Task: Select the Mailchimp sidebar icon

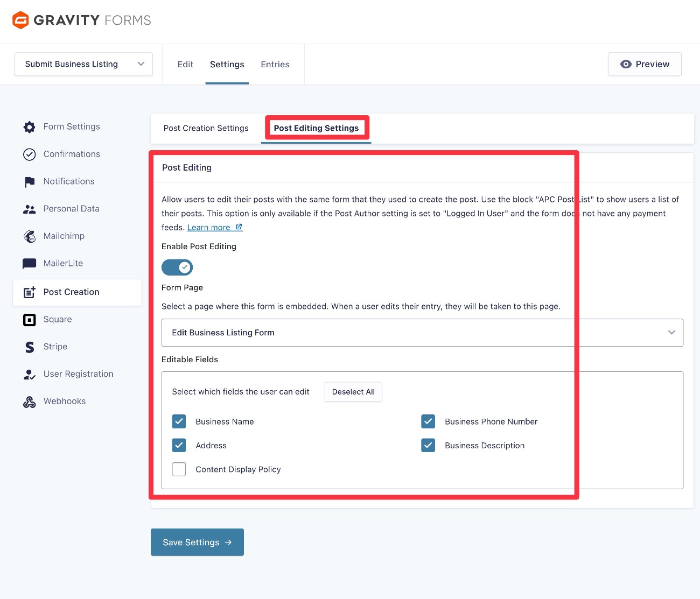Action: coord(29,236)
